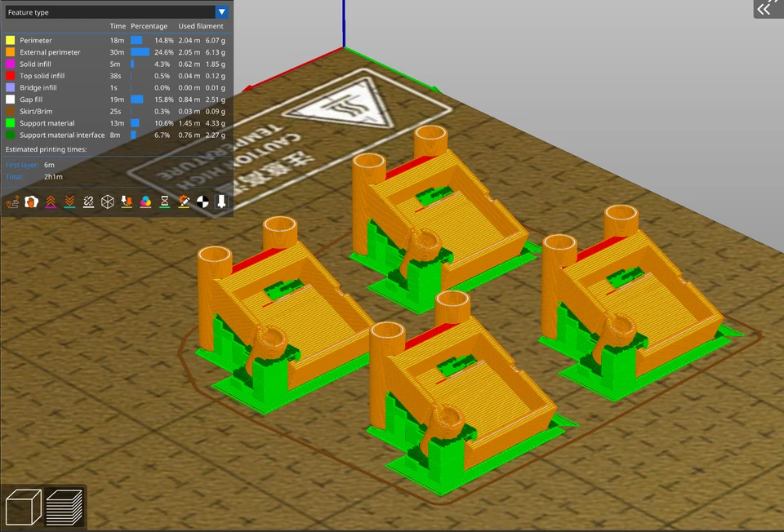Switch to the layers preview view
The image size is (784, 532).
pos(64,506)
